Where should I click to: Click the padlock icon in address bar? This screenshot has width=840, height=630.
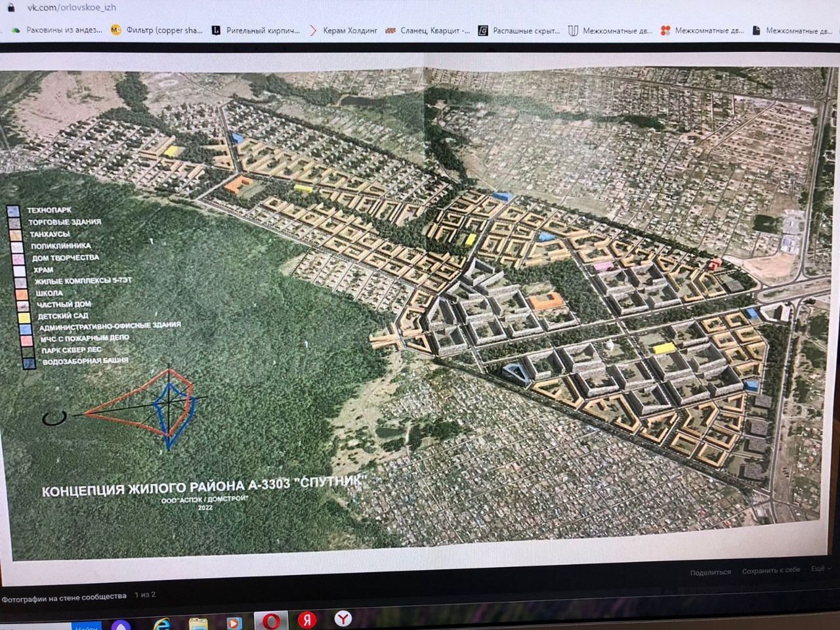10,7
